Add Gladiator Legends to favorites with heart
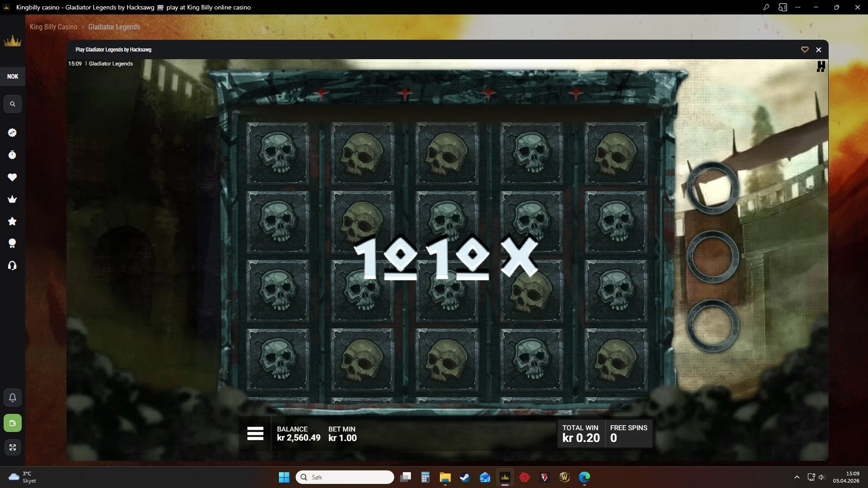The image size is (868, 488). (x=805, y=50)
